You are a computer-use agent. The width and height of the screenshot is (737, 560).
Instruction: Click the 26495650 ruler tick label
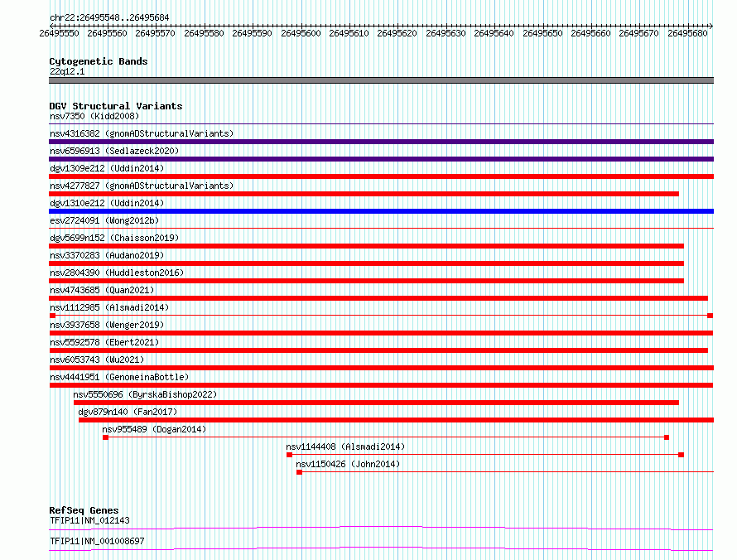point(542,33)
